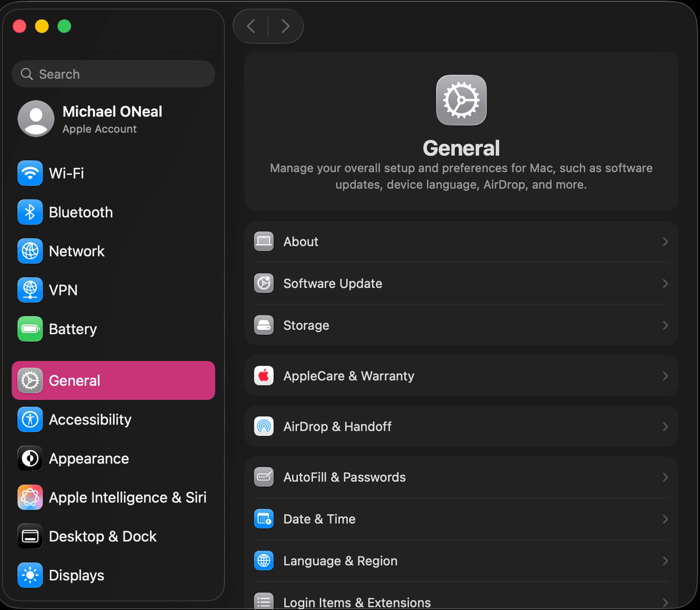700x610 pixels.
Task: Expand the Storage settings row
Action: pos(665,325)
